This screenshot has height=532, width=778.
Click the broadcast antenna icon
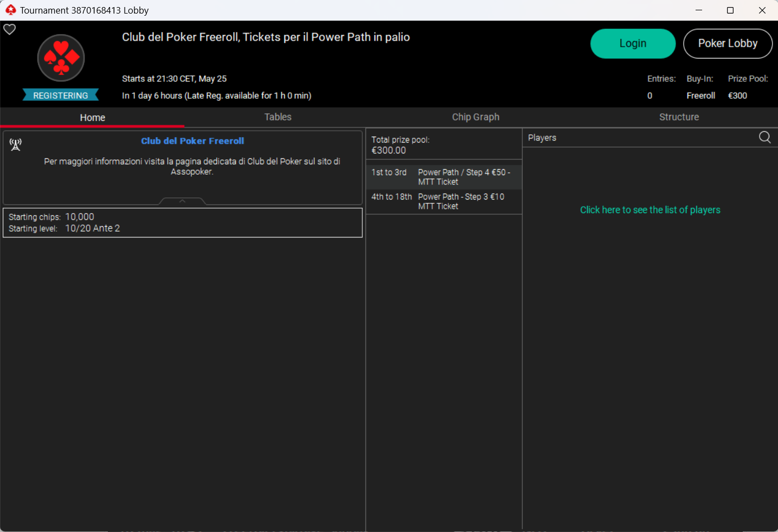coord(16,144)
